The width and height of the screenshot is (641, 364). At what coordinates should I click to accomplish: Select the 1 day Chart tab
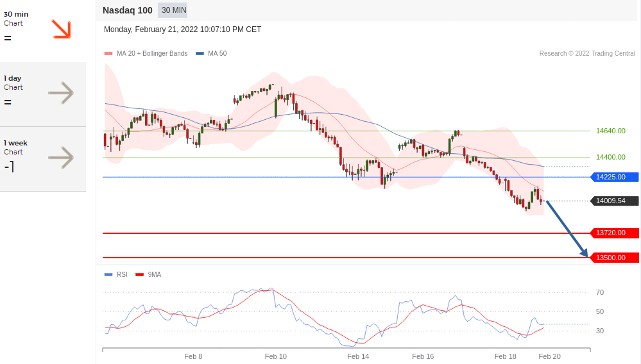(x=43, y=94)
